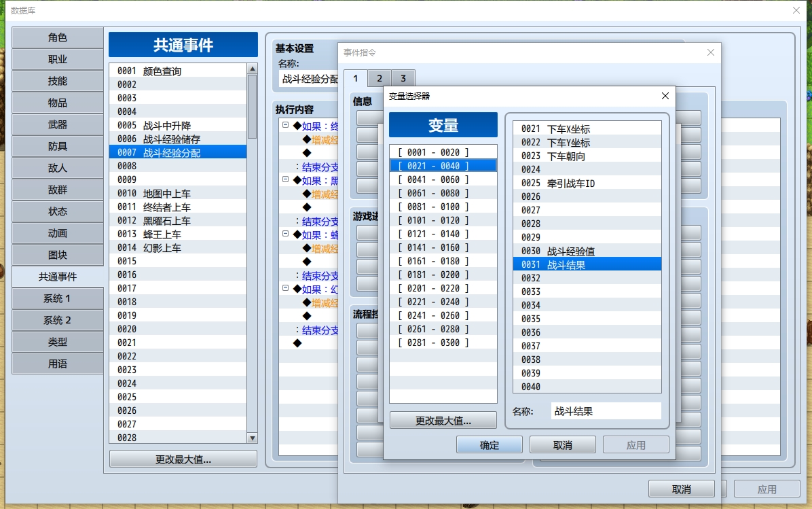This screenshot has width=812, height=509.
Task: Select variable range [ 0101 - 0120 ]
Action: [x=443, y=220]
